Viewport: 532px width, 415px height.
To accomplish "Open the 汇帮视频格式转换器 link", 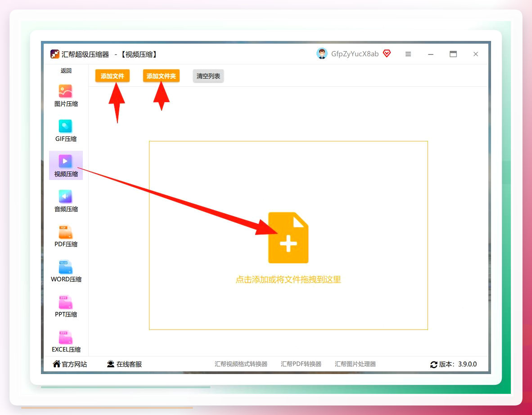I will click(241, 364).
